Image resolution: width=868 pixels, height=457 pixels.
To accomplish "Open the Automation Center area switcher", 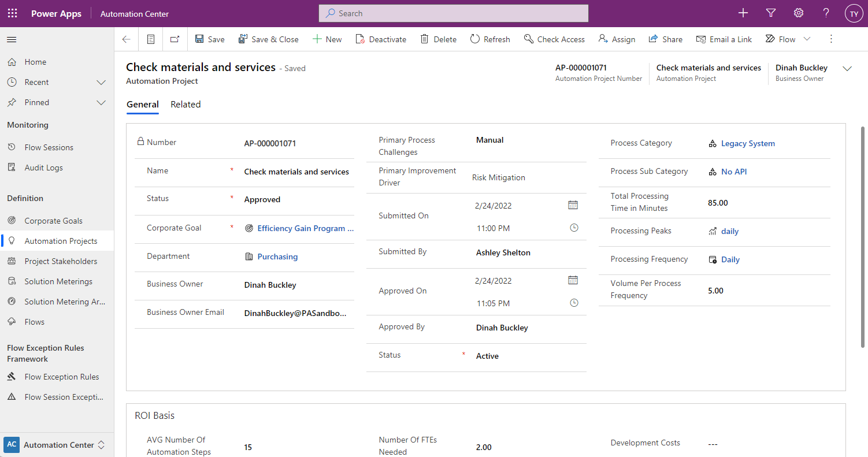I will (x=57, y=445).
